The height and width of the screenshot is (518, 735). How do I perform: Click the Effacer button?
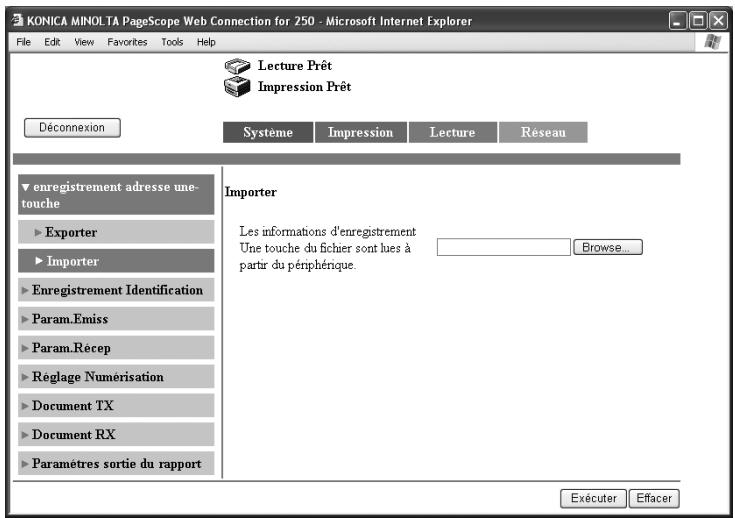pos(654,498)
